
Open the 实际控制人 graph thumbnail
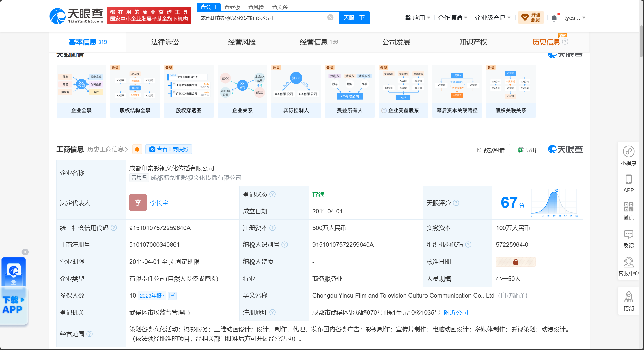(x=296, y=91)
